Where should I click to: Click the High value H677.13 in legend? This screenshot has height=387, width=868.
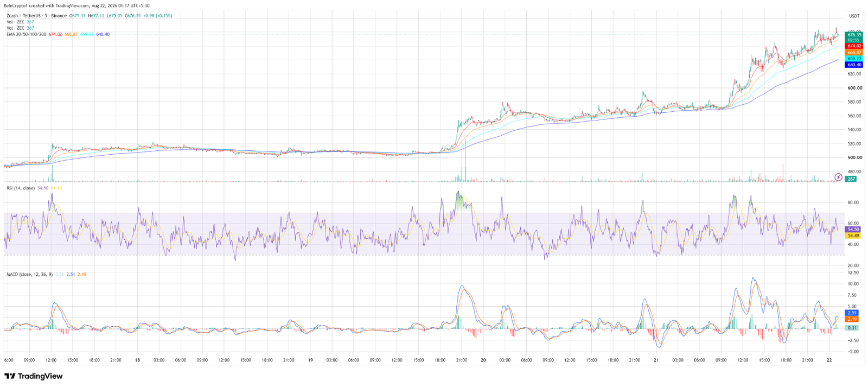tap(97, 16)
